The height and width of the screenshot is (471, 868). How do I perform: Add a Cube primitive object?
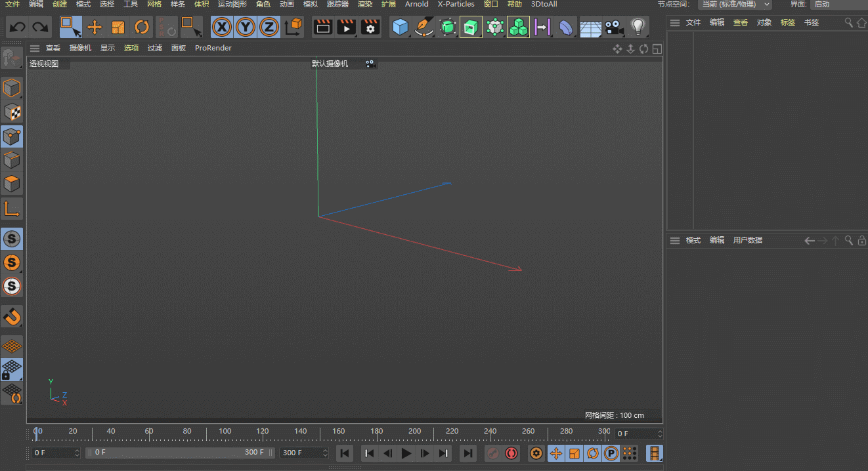400,27
